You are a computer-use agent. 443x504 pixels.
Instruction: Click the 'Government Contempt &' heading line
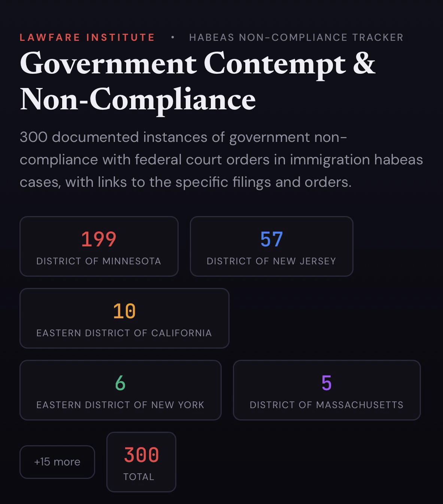coord(197,64)
